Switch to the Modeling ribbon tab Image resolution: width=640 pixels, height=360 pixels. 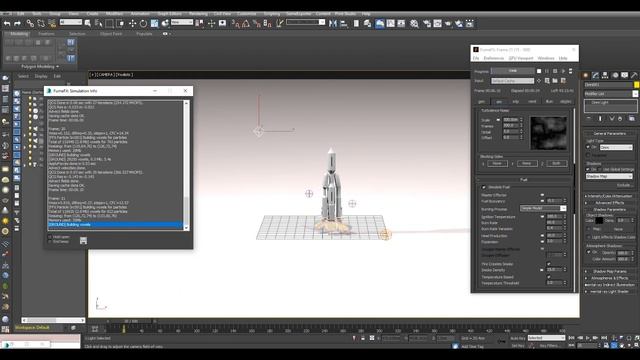(x=19, y=34)
